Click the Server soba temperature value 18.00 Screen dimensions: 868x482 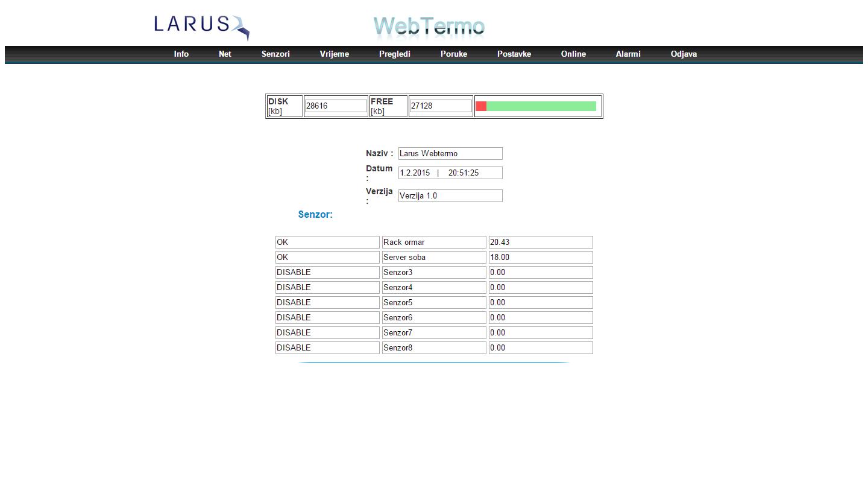(540, 258)
